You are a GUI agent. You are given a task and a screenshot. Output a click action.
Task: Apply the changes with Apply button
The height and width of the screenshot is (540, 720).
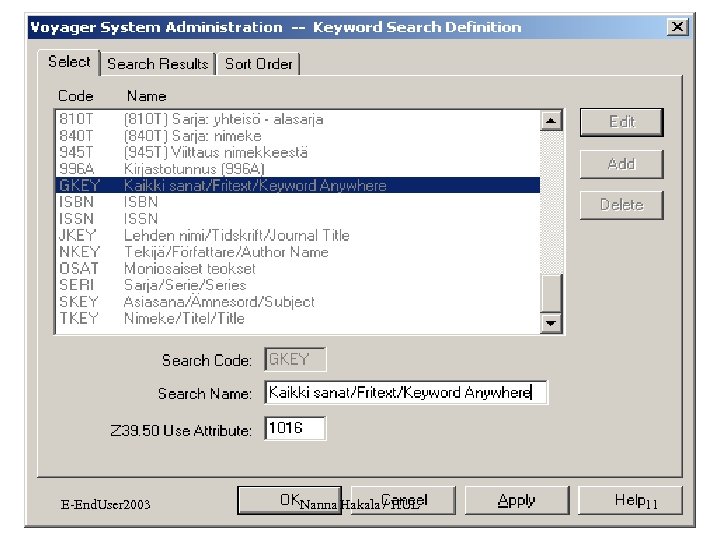pos(517,500)
